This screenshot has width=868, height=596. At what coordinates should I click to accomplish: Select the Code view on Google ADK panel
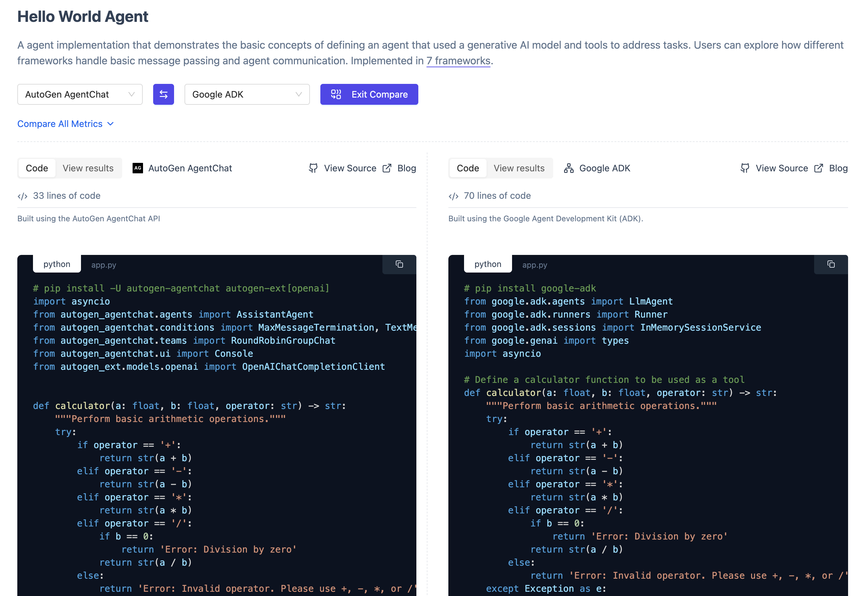coord(467,168)
